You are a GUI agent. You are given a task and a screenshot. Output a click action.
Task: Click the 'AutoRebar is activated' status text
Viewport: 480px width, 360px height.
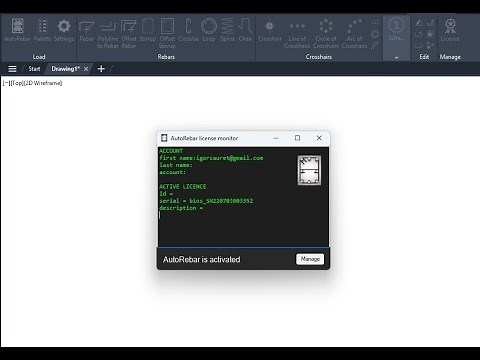pos(201,259)
